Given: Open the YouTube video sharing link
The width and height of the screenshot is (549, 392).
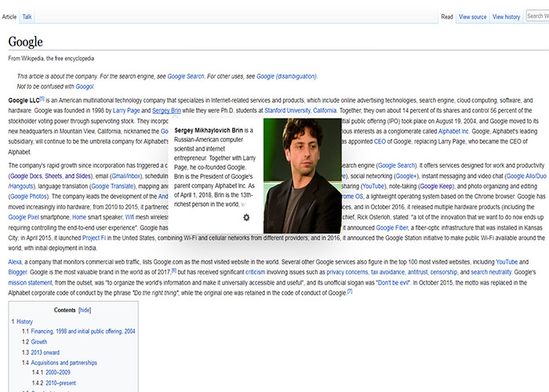Looking at the screenshot, I should pyautogui.click(x=373, y=187).
